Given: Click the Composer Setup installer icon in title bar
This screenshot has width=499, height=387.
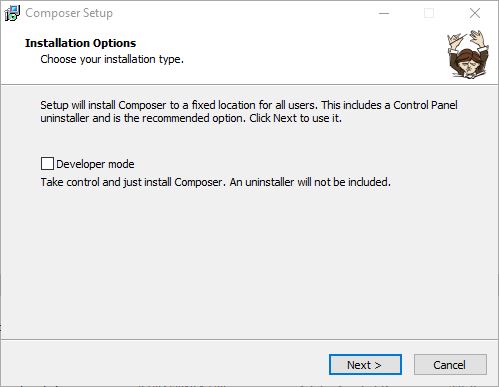Looking at the screenshot, I should point(12,13).
